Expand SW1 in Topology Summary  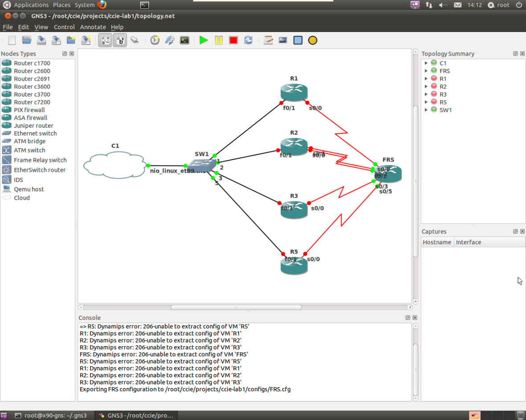coord(426,110)
